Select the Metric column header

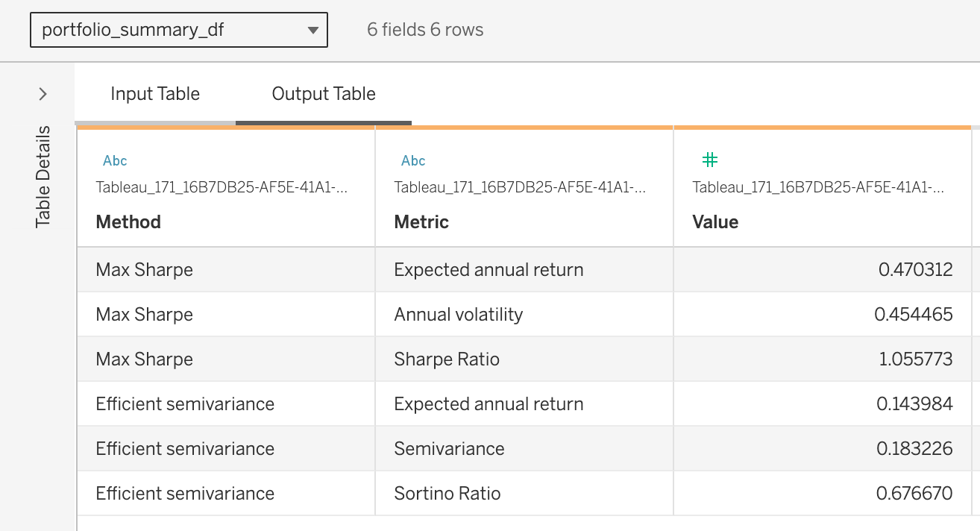pyautogui.click(x=421, y=222)
